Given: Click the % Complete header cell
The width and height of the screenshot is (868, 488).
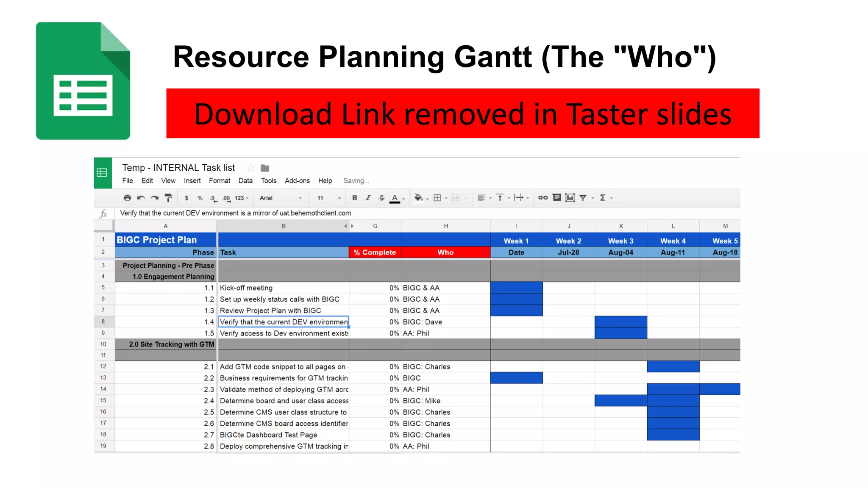Looking at the screenshot, I should pos(375,252).
